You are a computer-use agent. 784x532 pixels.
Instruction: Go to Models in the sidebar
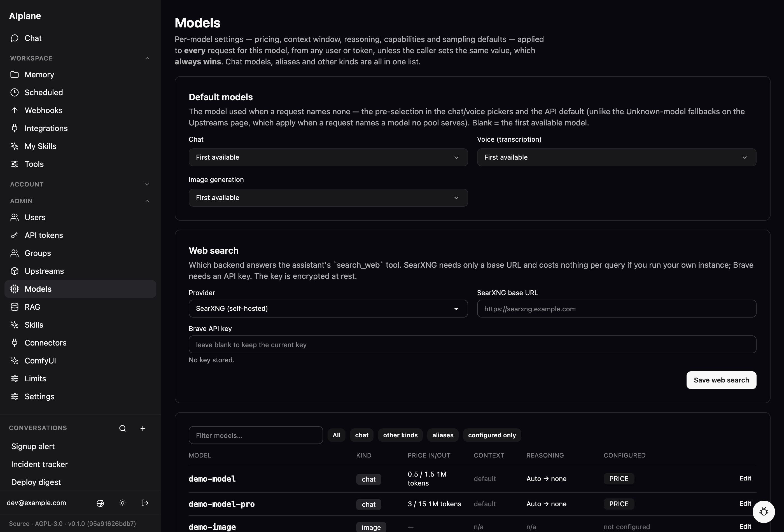coord(80,289)
